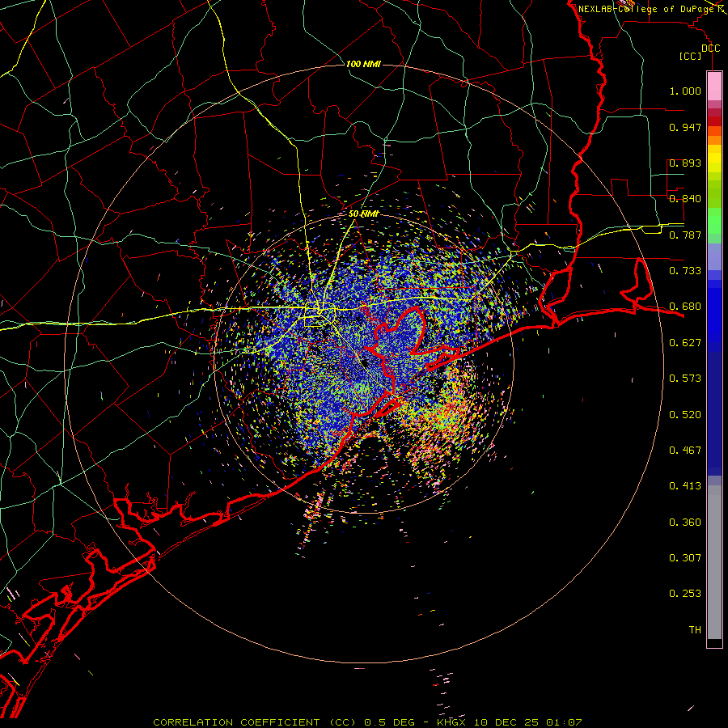The image size is (728, 728).
Task: Click the "100 NMI" range ring label
Action: point(363,64)
